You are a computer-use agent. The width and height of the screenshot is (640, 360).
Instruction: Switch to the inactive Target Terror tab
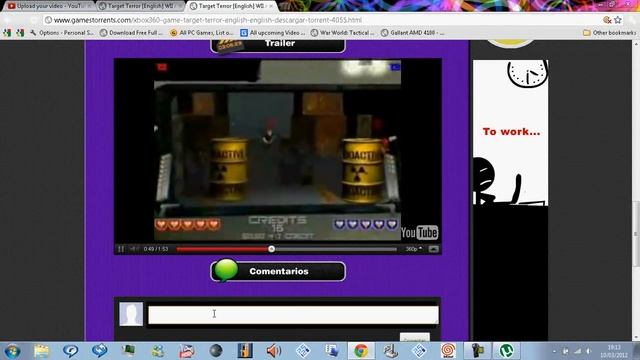[x=141, y=6]
